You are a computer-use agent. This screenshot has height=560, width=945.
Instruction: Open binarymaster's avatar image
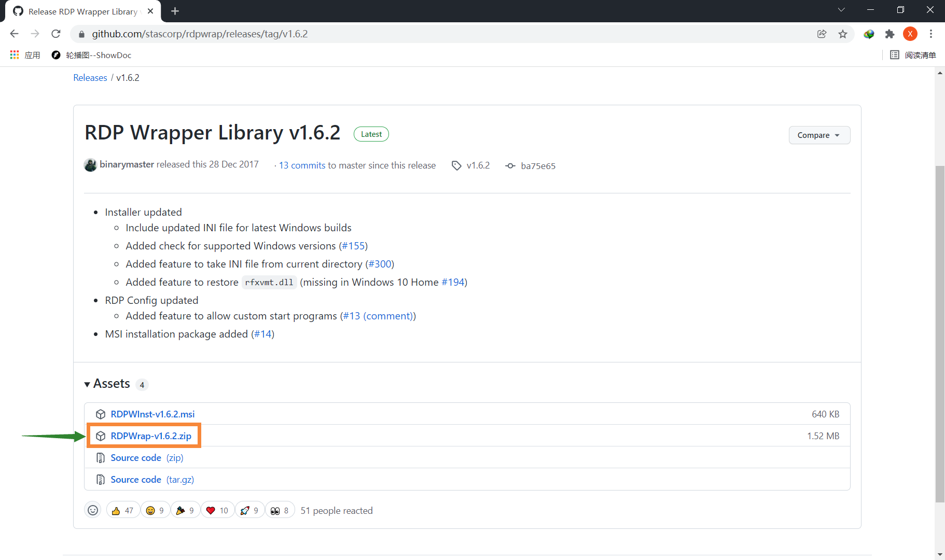click(x=90, y=165)
